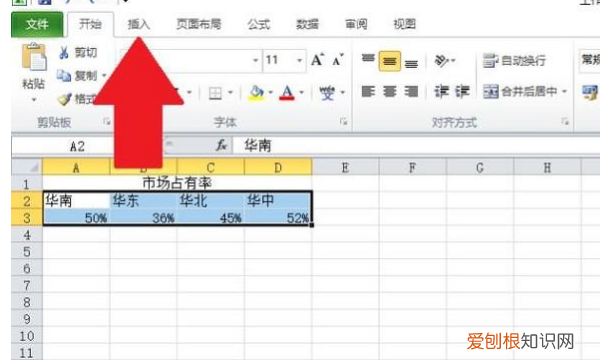The height and width of the screenshot is (360, 600).
Task: Open the 合并后居中 dropdown arrow
Action: (564, 92)
